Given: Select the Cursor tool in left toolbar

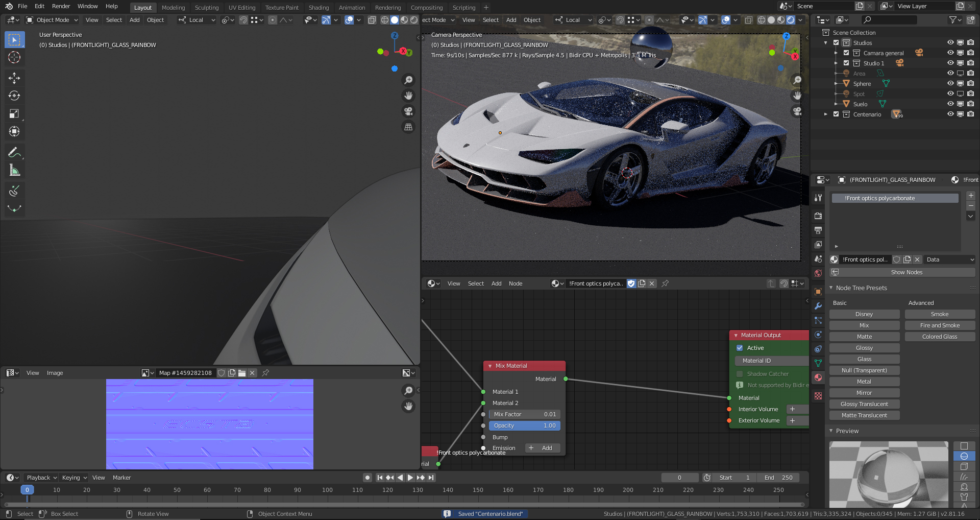Looking at the screenshot, I should tap(14, 57).
